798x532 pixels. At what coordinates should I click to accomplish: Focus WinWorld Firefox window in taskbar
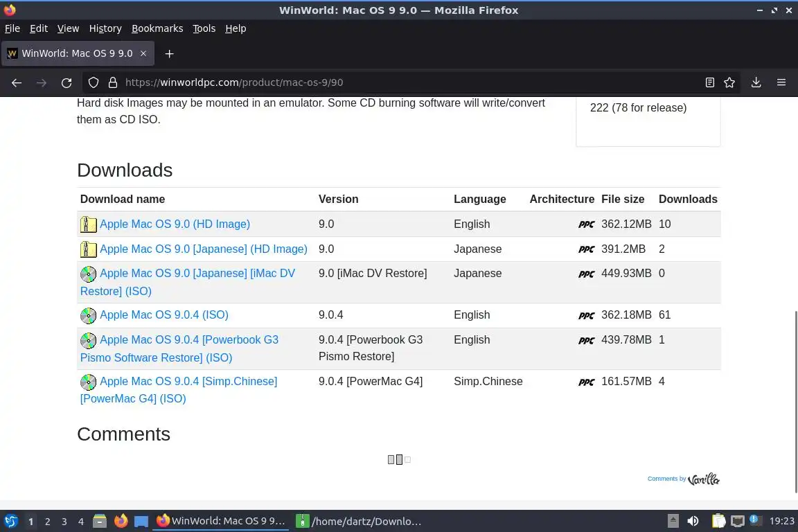pos(220,522)
